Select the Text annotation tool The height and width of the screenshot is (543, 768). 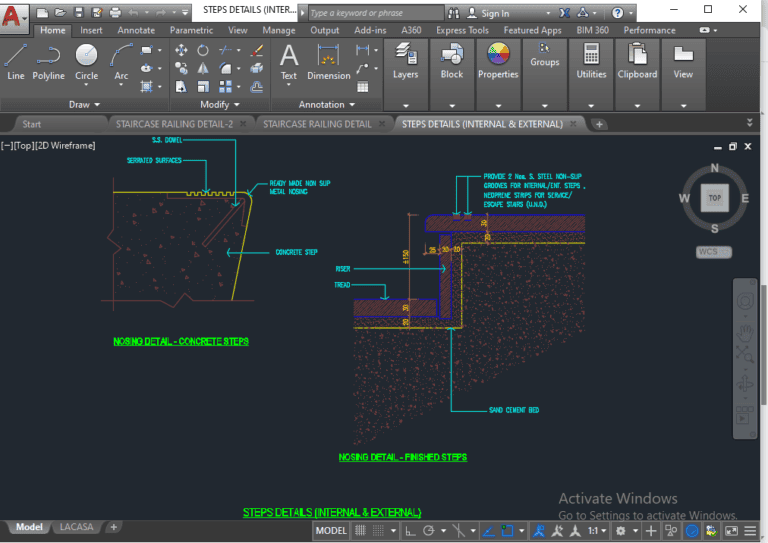point(288,62)
